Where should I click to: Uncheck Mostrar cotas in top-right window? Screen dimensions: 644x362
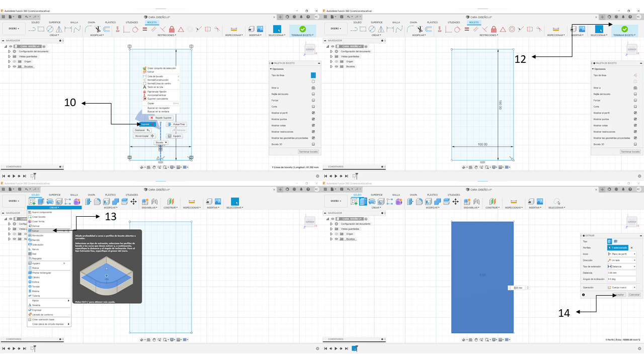tap(635, 125)
